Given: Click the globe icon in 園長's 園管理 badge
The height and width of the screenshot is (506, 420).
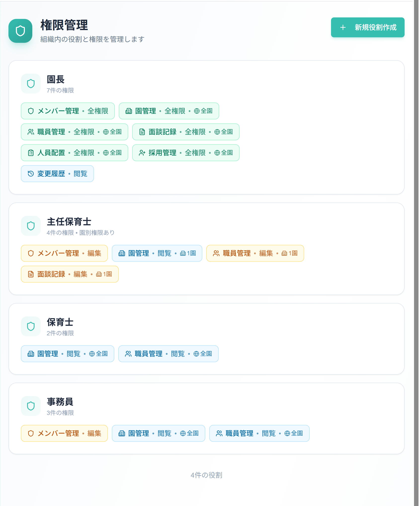Looking at the screenshot, I should 197,111.
